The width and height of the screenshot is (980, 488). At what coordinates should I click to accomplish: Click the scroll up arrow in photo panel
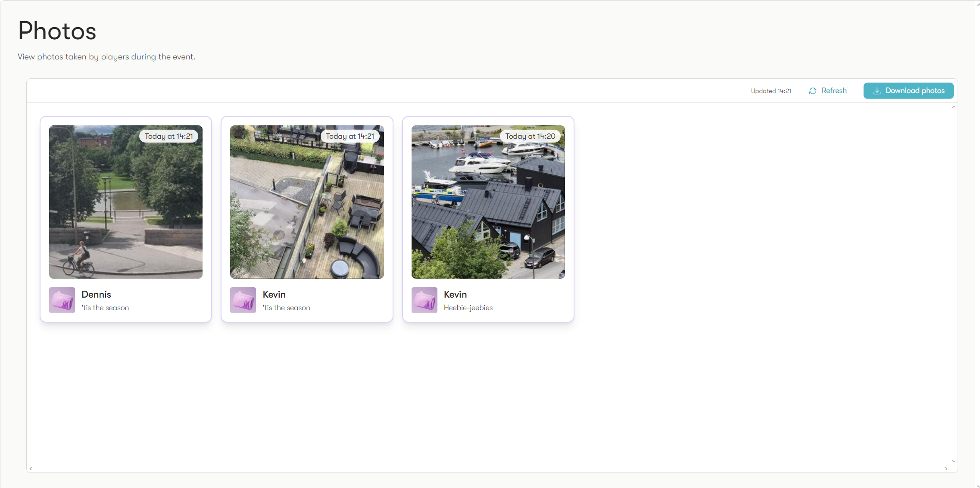click(953, 107)
